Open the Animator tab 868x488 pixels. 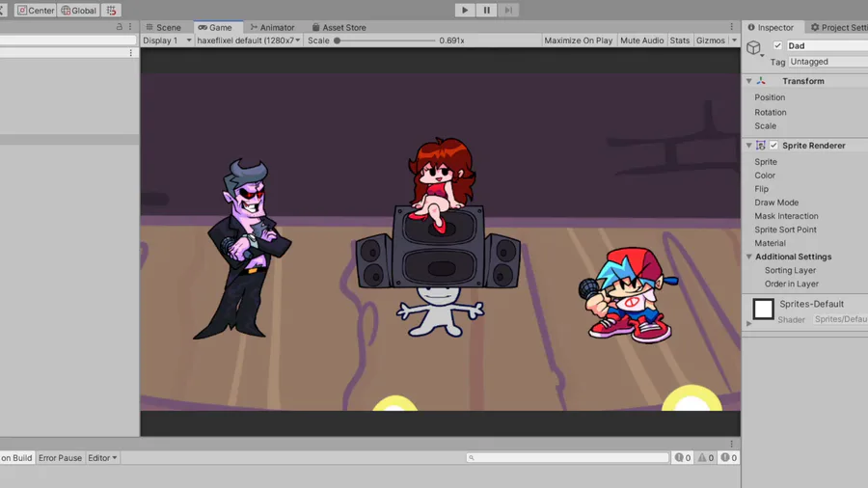coord(272,27)
